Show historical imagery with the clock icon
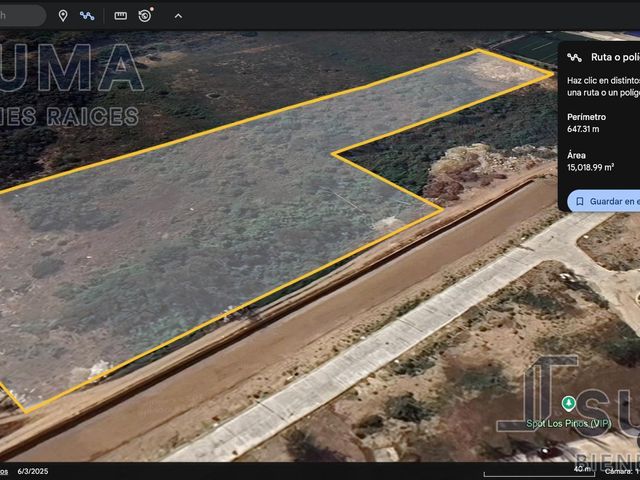The width and height of the screenshot is (640, 480). pos(145,16)
